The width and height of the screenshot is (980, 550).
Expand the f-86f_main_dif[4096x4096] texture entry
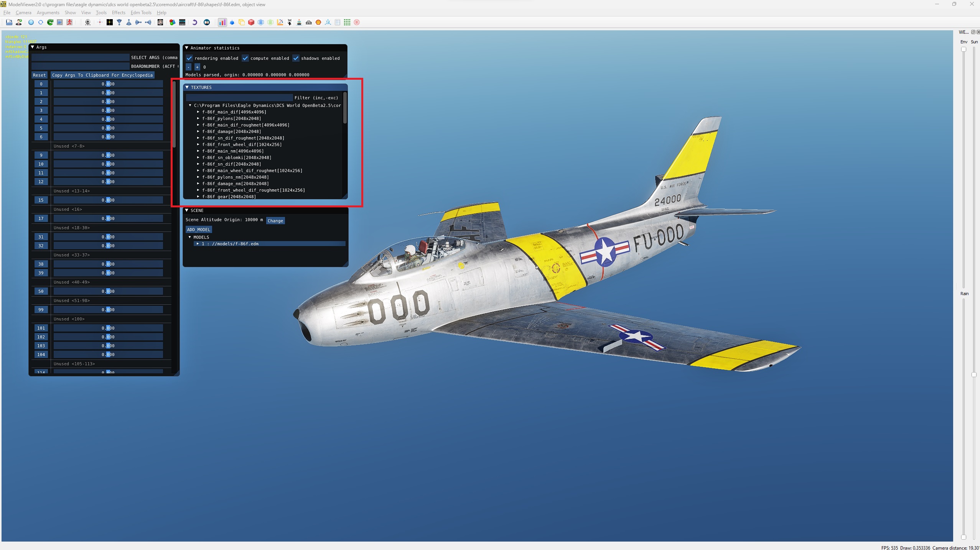pos(198,112)
